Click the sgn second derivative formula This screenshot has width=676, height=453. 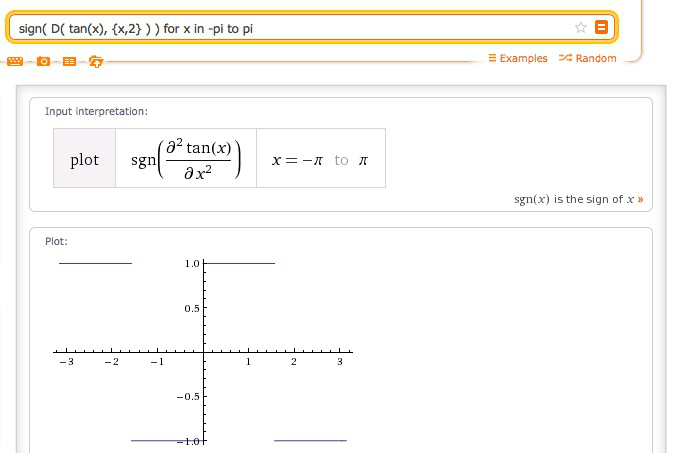click(x=187, y=160)
